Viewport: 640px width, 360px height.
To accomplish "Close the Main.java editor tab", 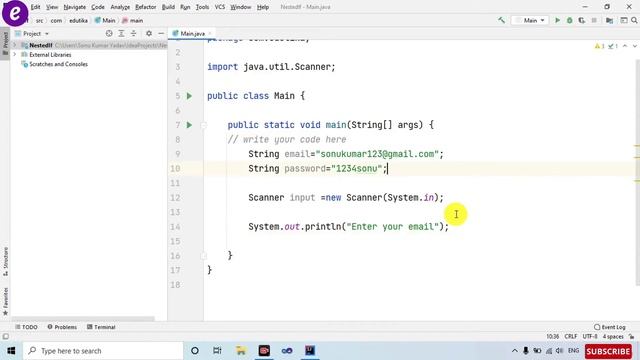I will (x=210, y=33).
